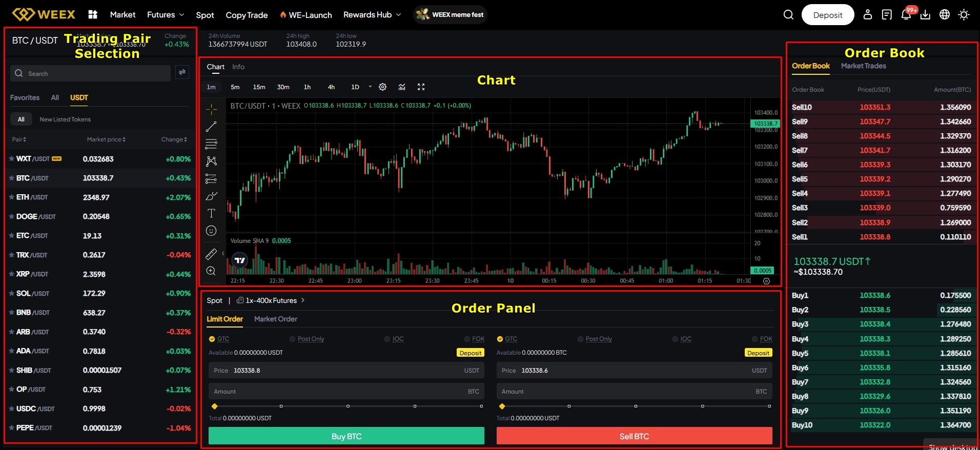Viewport: 980px width, 450px height.
Task: Click the swap icon beside pair search
Action: coord(182,72)
